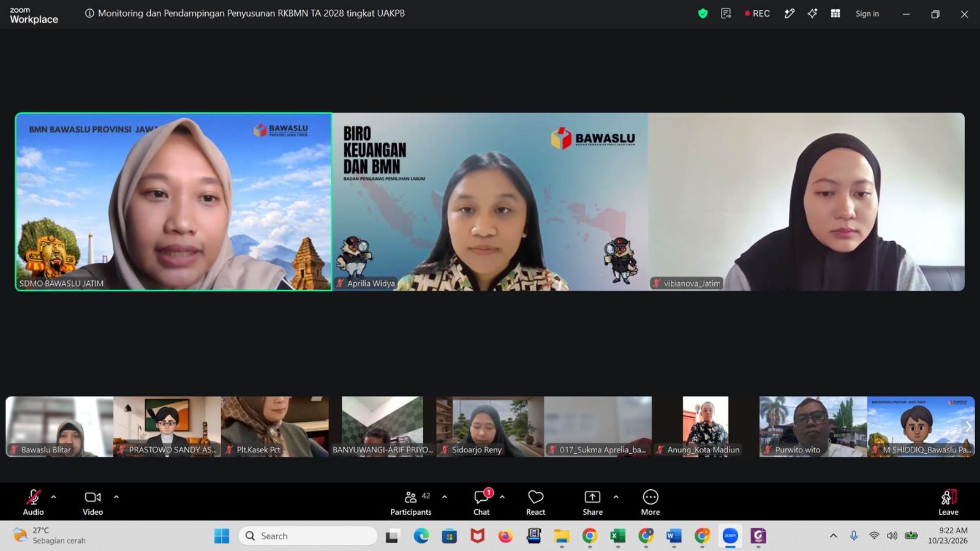This screenshot has height=551, width=980.
Task: Open the More menu in meeting toolbar
Action: (x=650, y=503)
